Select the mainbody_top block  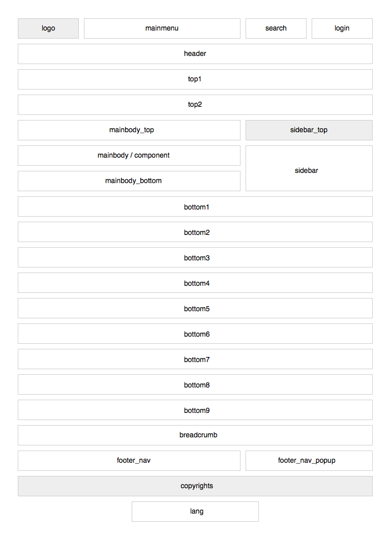129,130
